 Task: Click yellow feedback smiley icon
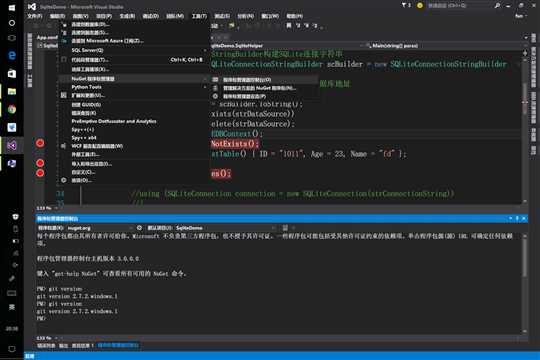pyautogui.click(x=420, y=6)
